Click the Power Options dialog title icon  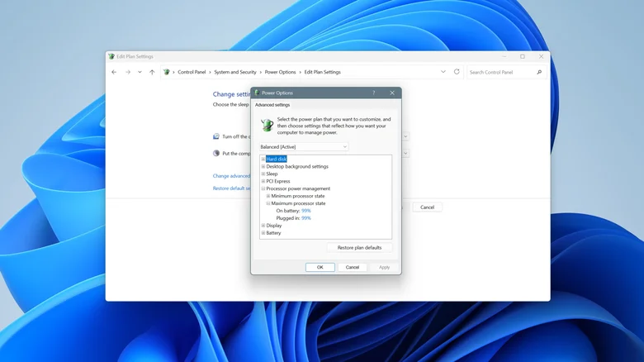[x=257, y=93]
